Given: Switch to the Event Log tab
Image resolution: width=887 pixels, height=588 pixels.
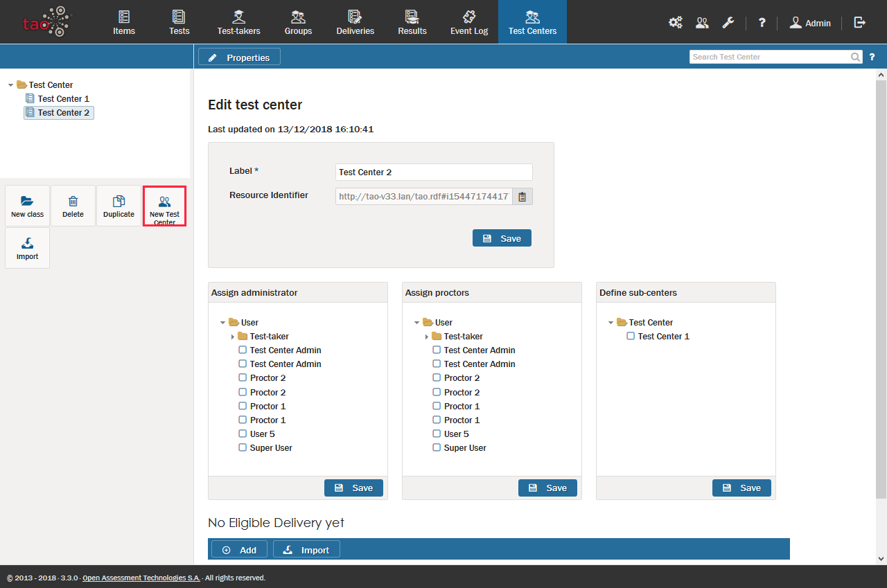Looking at the screenshot, I should point(469,22).
